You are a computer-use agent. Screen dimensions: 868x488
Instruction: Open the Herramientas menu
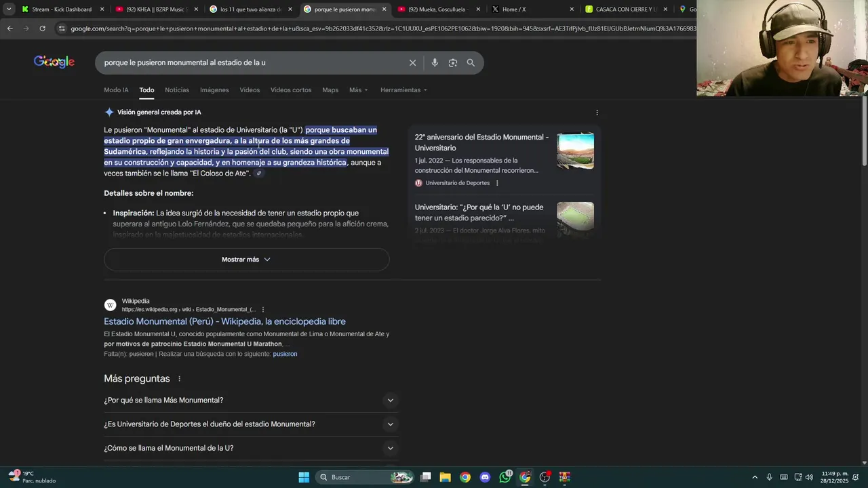[x=404, y=90]
